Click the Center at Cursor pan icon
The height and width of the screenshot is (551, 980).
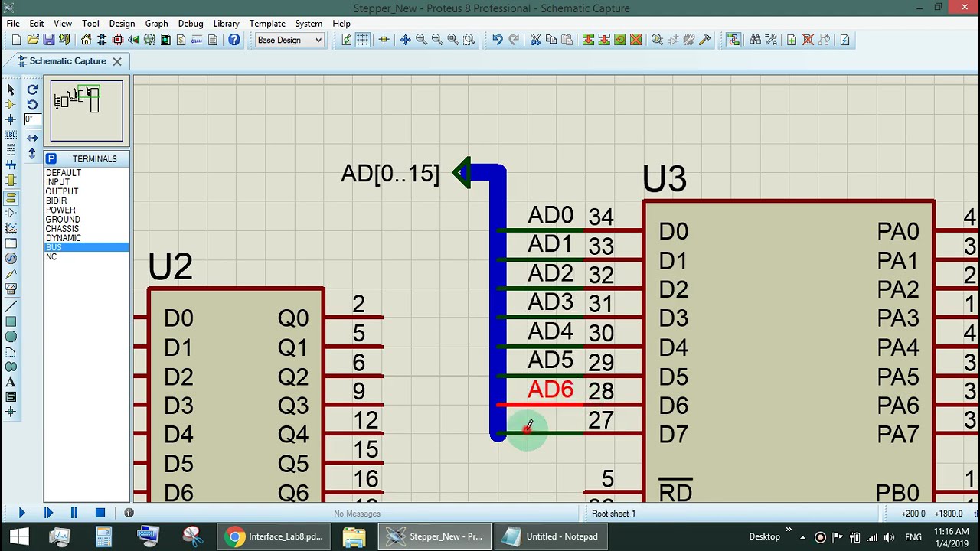tap(405, 40)
